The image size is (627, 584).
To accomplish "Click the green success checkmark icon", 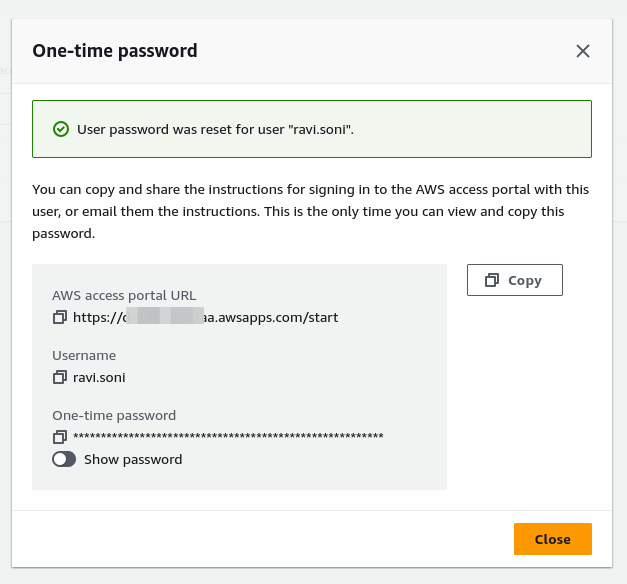I will [x=60, y=129].
